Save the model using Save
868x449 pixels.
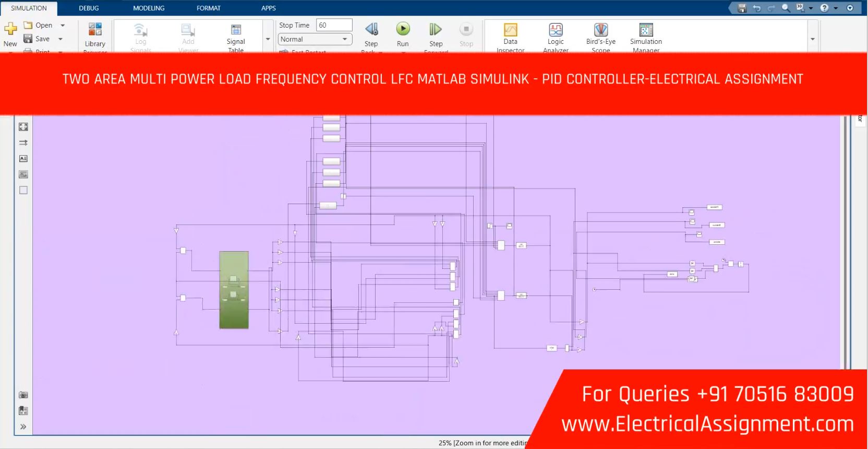coord(37,39)
